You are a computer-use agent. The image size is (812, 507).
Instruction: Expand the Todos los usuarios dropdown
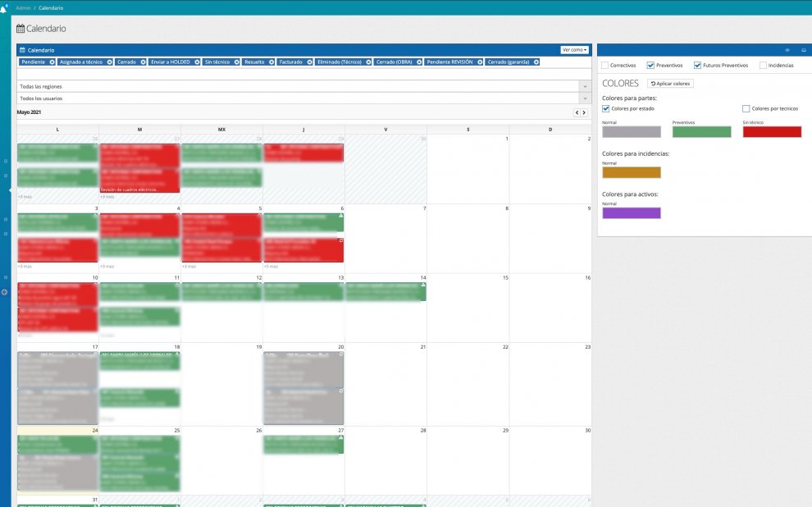584,98
